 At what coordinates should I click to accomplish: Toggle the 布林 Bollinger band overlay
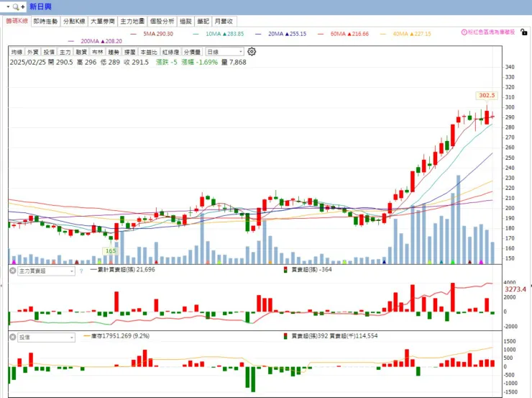point(97,52)
